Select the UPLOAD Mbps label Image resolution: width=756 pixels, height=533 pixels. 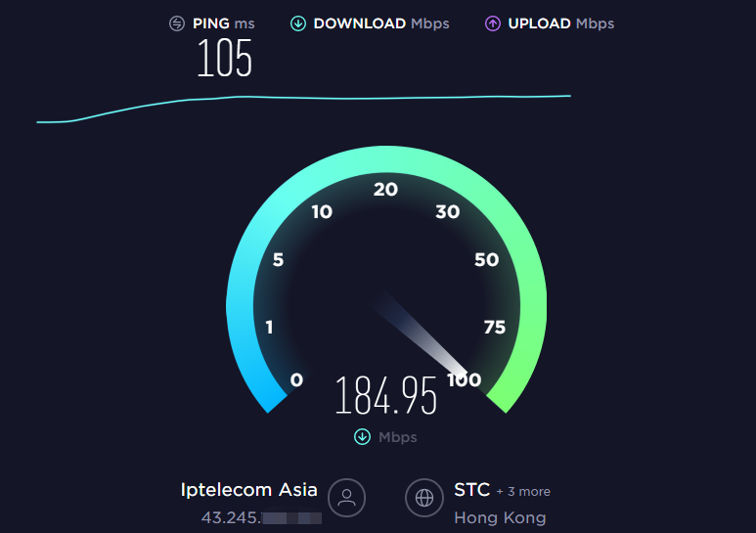click(x=561, y=23)
